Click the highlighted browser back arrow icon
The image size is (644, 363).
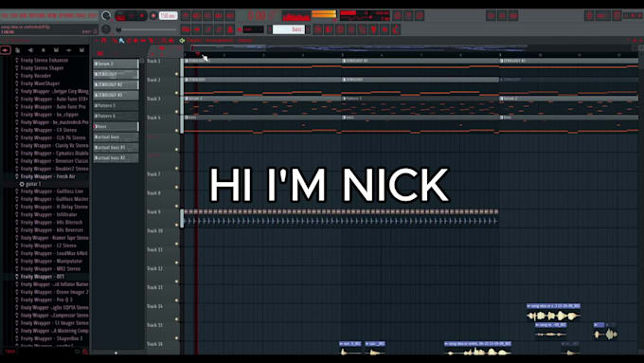(x=6, y=50)
